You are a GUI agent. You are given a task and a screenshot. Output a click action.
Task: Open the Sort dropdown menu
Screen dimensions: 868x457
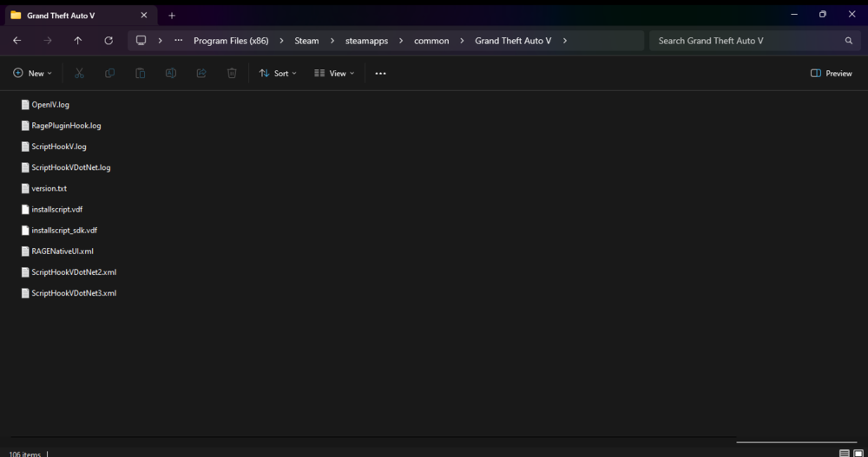click(x=278, y=73)
